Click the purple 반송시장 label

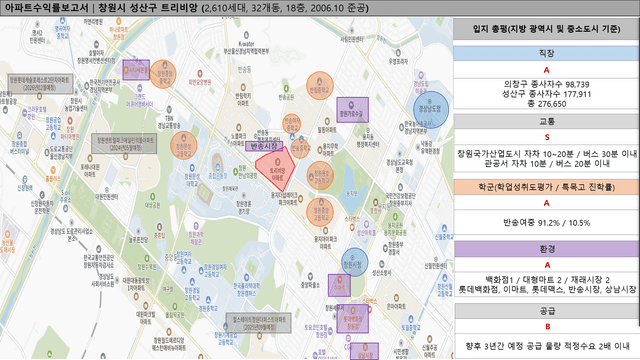coord(264,146)
